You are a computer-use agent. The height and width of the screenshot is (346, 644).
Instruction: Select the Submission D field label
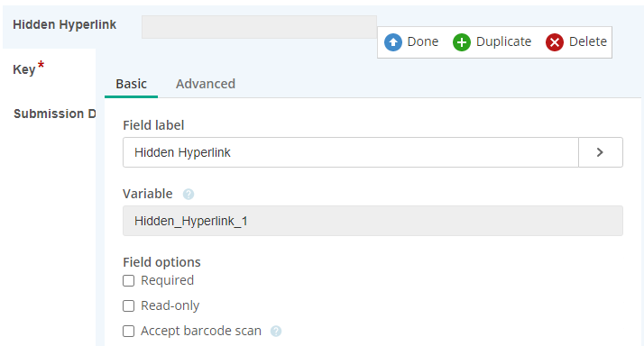point(55,114)
